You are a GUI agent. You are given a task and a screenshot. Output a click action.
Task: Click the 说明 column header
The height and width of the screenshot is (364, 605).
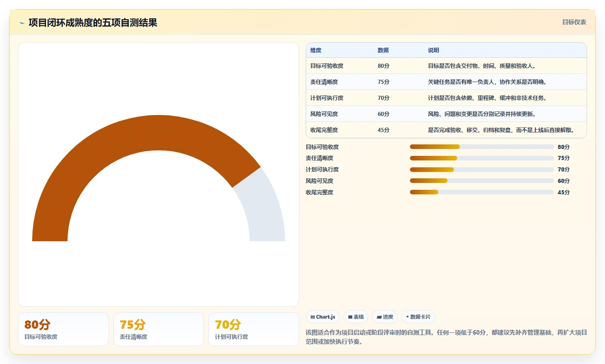pos(434,50)
